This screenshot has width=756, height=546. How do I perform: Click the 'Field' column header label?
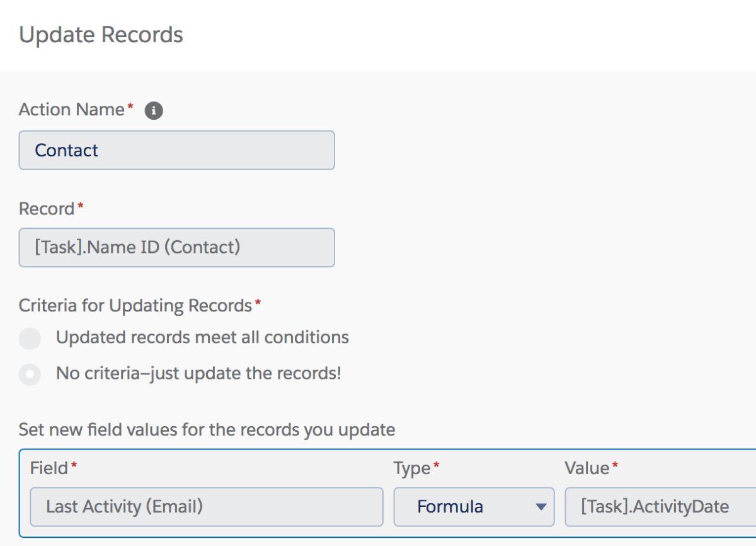[x=49, y=468]
